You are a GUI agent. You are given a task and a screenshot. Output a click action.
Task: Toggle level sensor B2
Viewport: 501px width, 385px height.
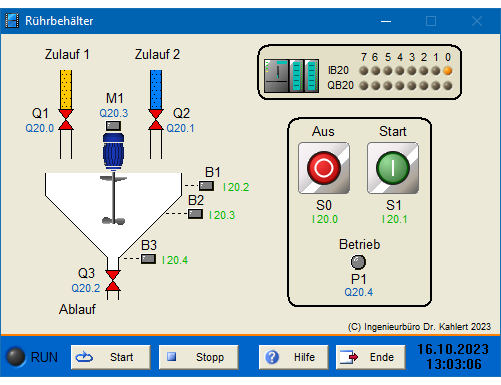(195, 214)
